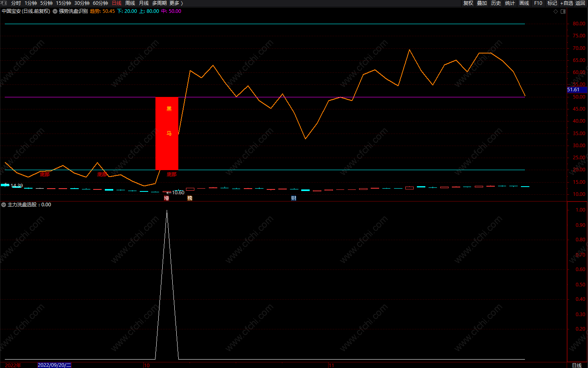The width and height of the screenshot is (588, 368).
Task: Switch to the 60分钟 period tab
Action: click(100, 3)
